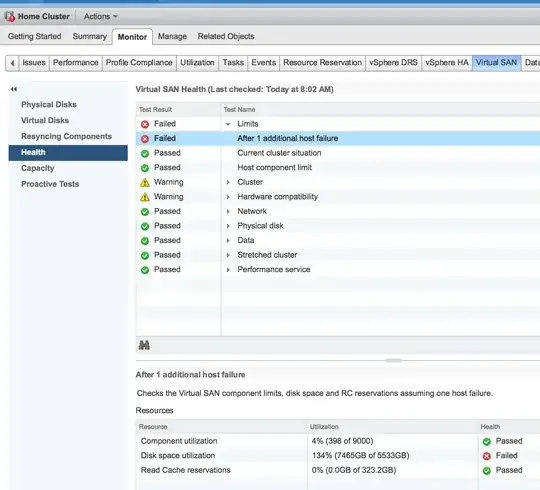
Task: Click the Passed icon in the Network row
Action: point(145,211)
